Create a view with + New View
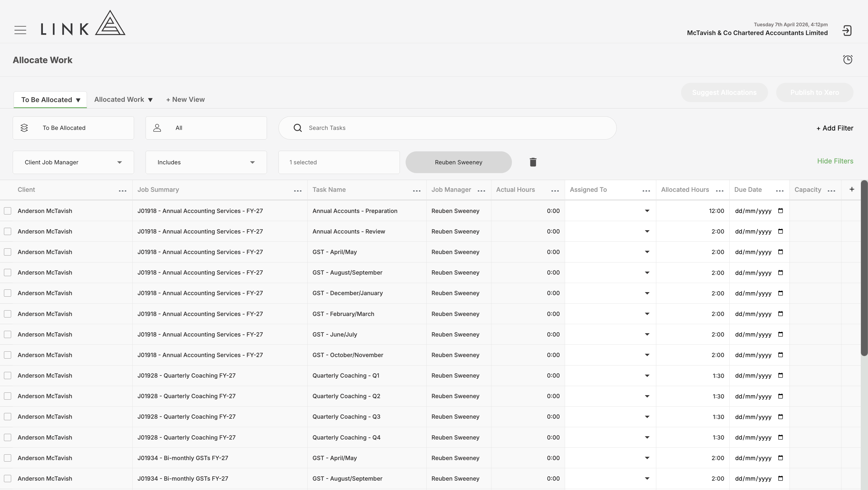This screenshot has height=490, width=868. click(x=185, y=99)
